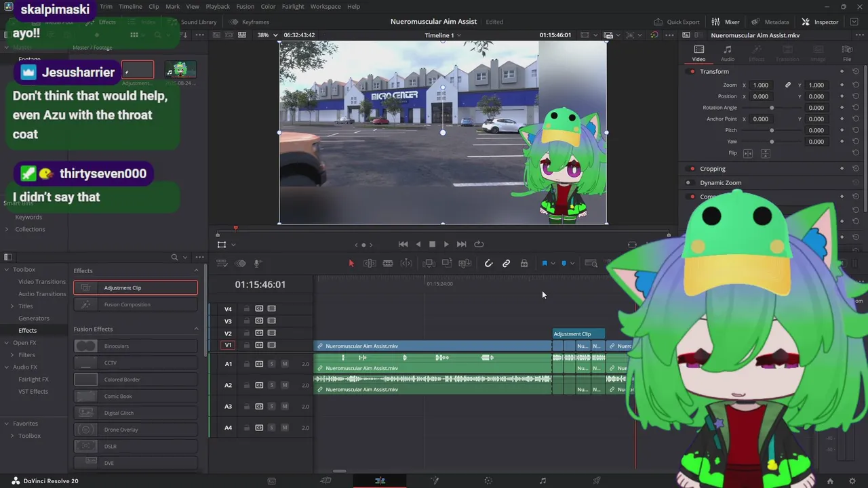
Task: Open the Fusion menu
Action: pyautogui.click(x=245, y=6)
